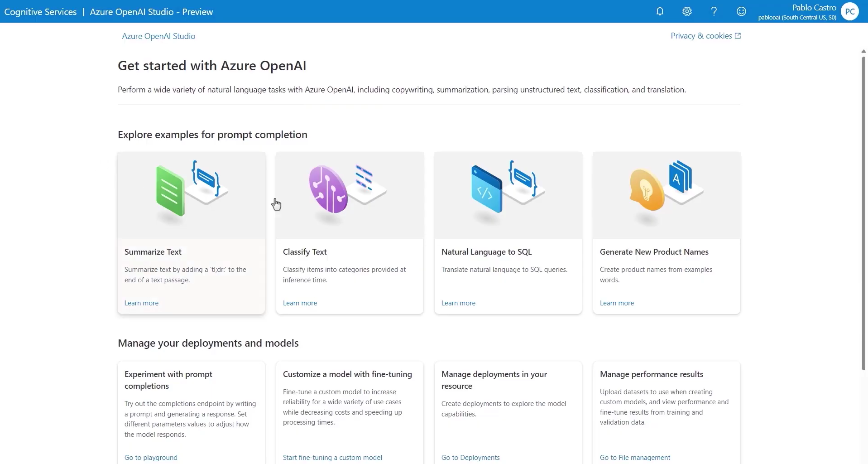868x464 pixels.
Task: Click the help question mark icon
Action: point(714,11)
